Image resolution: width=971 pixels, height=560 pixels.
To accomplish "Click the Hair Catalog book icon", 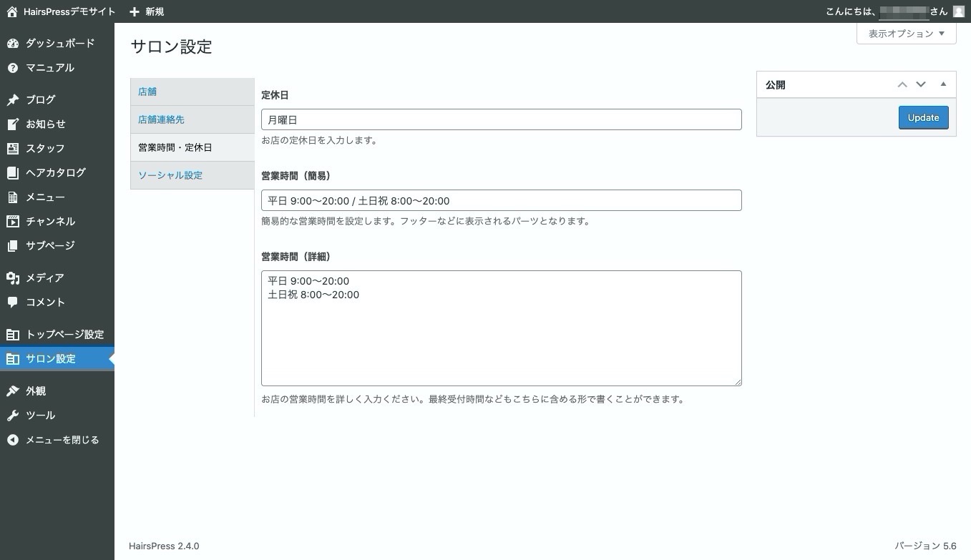I will 12,173.
